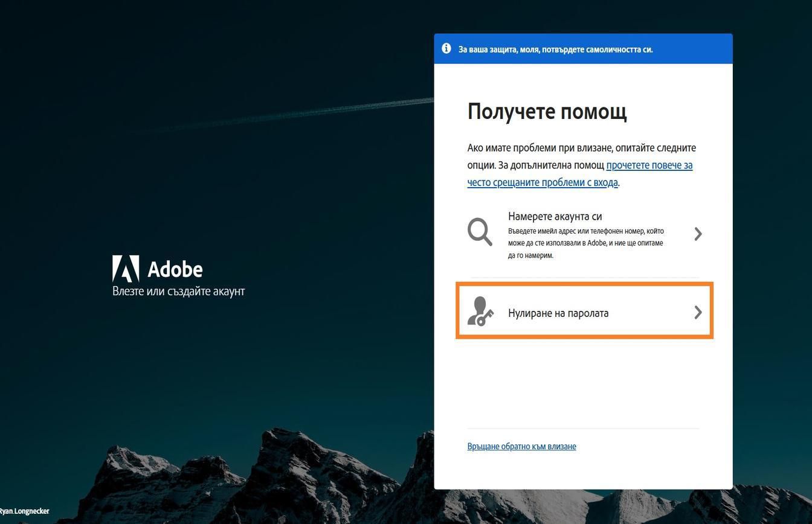The height and width of the screenshot is (524, 812).
Task: Click the photographer credit 'Ryan Longnecker'
Action: 24,511
